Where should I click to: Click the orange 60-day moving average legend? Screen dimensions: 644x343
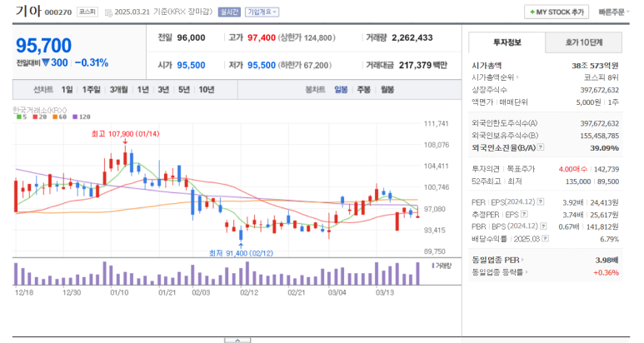pyautogui.click(x=59, y=117)
